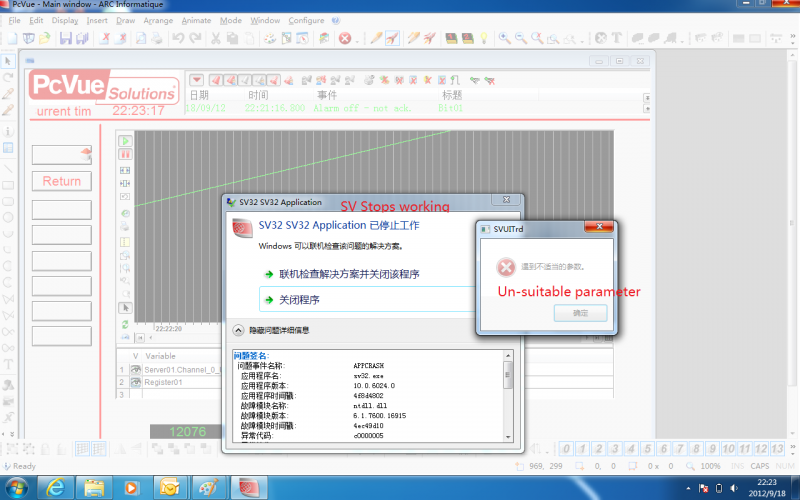The width and height of the screenshot is (800, 500).
Task: Click layer number 13 button
Action: tap(777, 448)
